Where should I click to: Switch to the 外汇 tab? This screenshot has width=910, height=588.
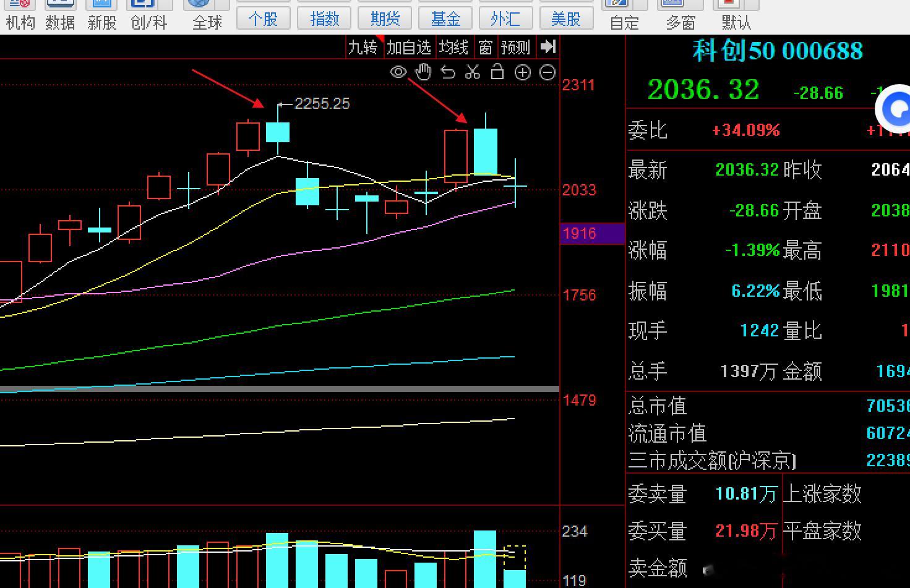pyautogui.click(x=505, y=19)
